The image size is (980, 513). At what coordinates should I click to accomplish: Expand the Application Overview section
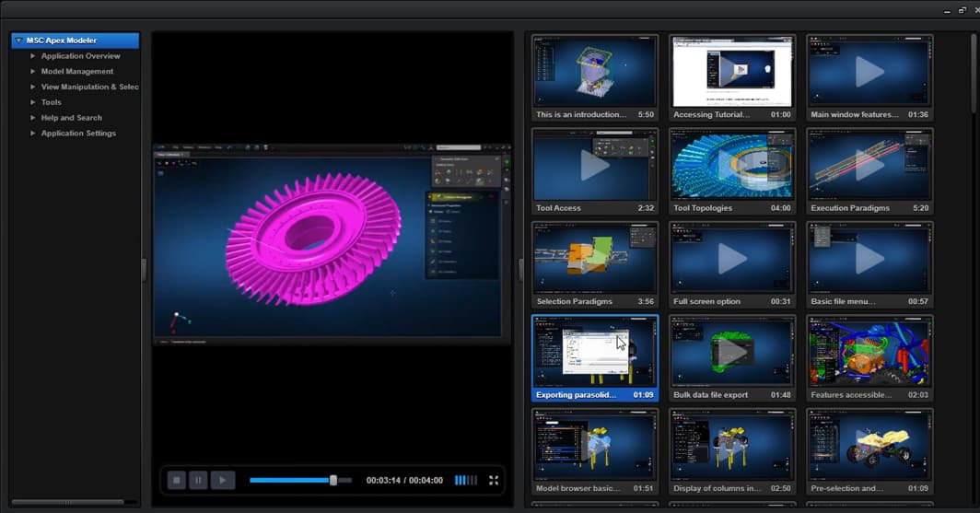[x=33, y=56]
